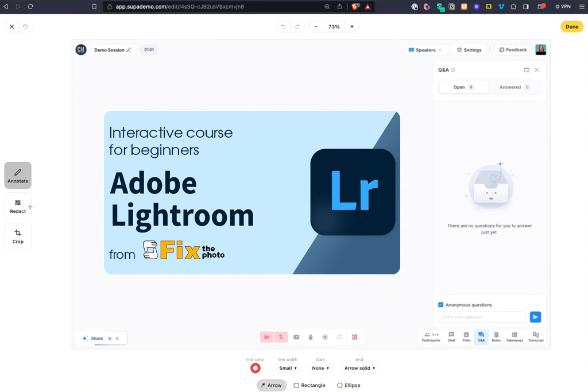This screenshot has height=392, width=588.
Task: Open the Transcript tab
Action: pos(536,337)
